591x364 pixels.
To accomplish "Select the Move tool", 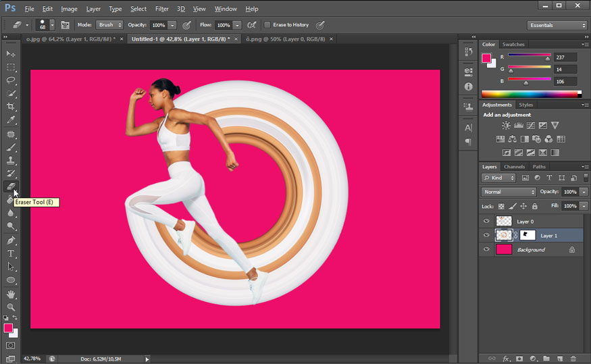I will [x=11, y=54].
